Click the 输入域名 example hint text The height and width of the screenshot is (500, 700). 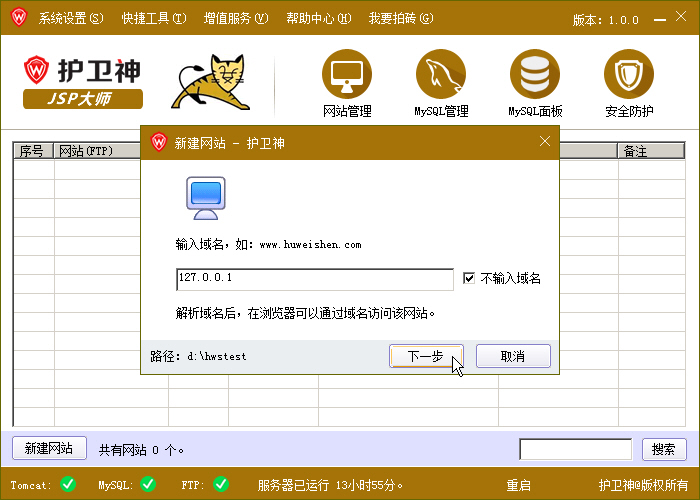268,245
